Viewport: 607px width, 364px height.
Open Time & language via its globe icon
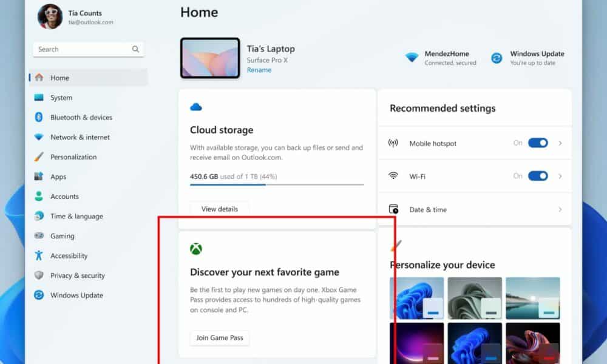(x=39, y=216)
